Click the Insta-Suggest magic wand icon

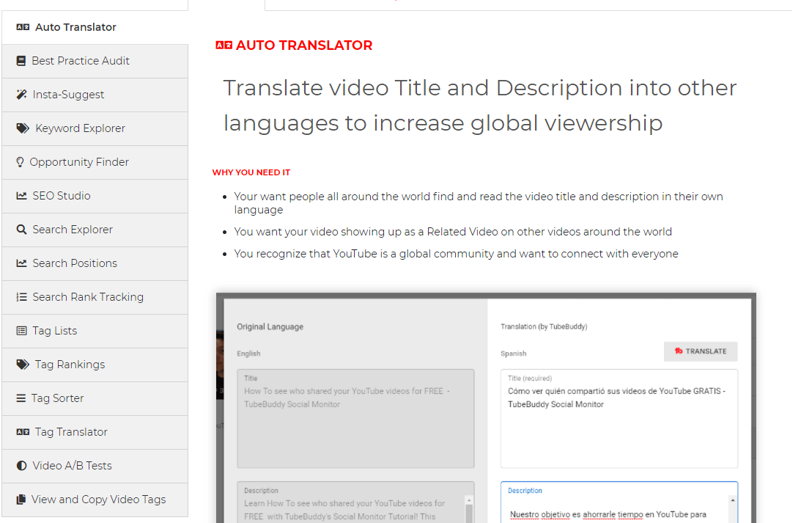click(x=21, y=95)
